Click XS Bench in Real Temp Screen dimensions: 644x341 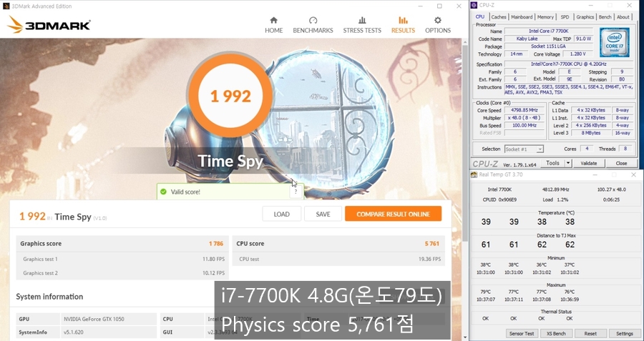[556, 334]
